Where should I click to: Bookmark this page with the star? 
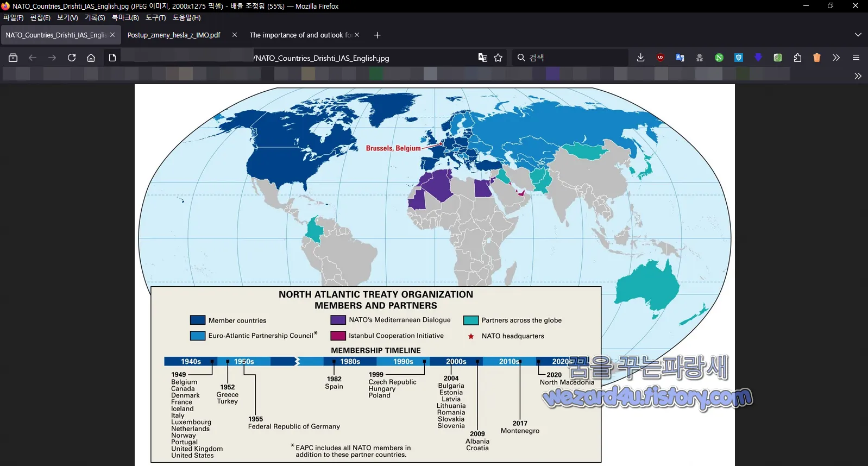pos(498,58)
